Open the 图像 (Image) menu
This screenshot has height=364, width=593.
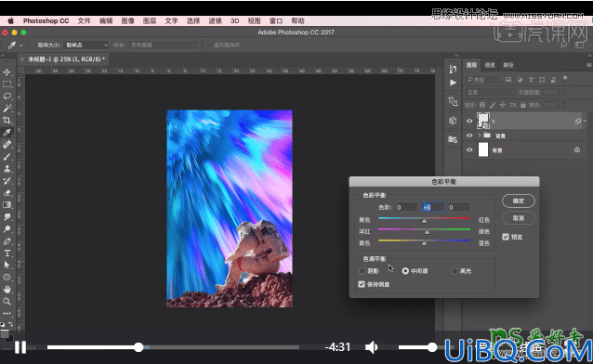128,20
